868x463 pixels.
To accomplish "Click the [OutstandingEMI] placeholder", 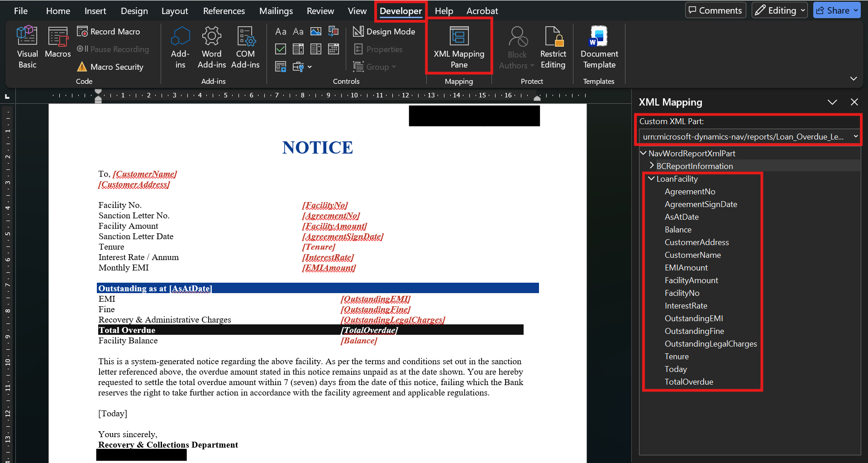I will [376, 299].
